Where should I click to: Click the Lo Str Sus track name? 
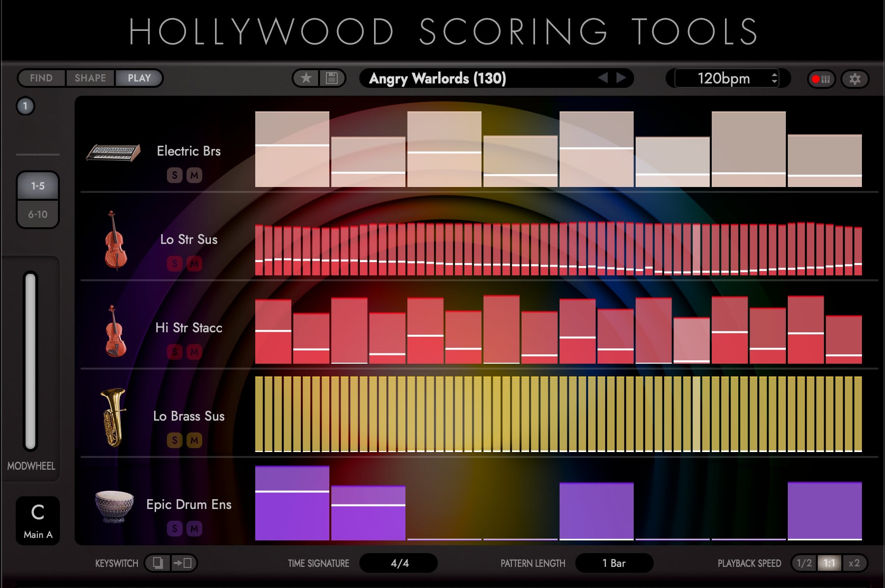pyautogui.click(x=189, y=240)
